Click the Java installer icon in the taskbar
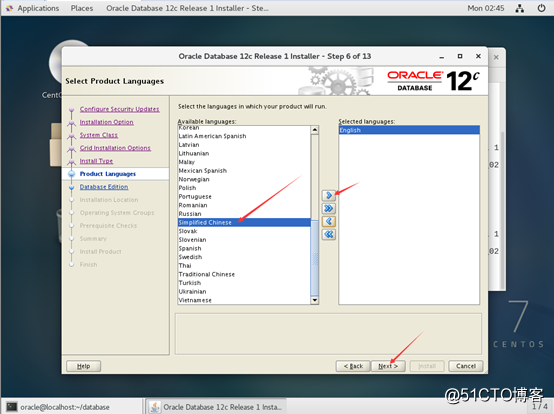Screen dimensions: 554x414 tap(154, 407)
